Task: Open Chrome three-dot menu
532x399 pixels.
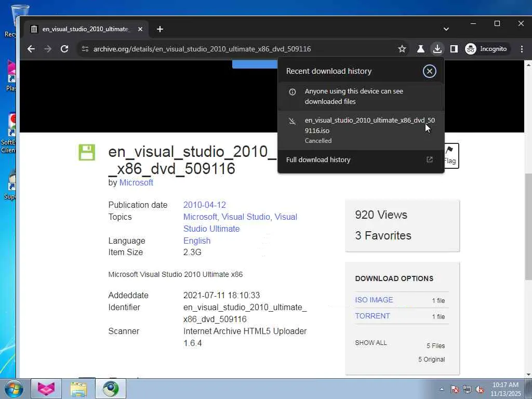Action: (x=522, y=49)
